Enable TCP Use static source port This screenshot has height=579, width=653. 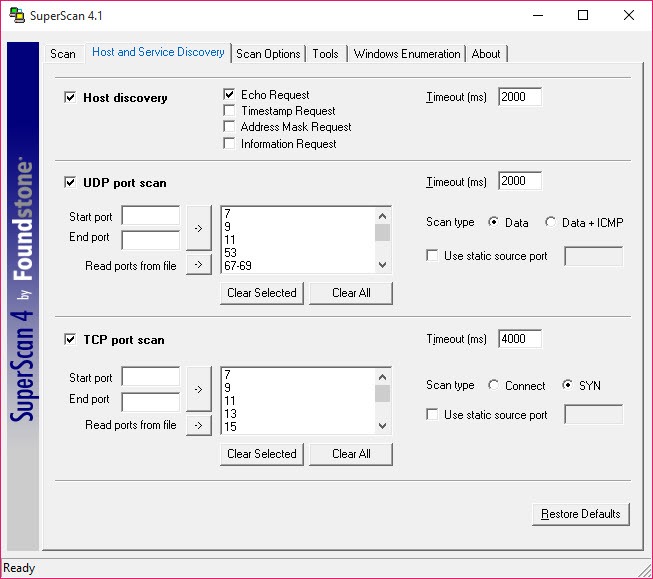(x=432, y=414)
